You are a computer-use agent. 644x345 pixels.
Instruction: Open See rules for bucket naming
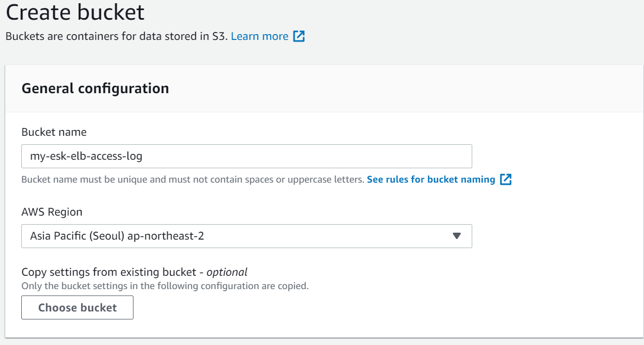point(431,179)
